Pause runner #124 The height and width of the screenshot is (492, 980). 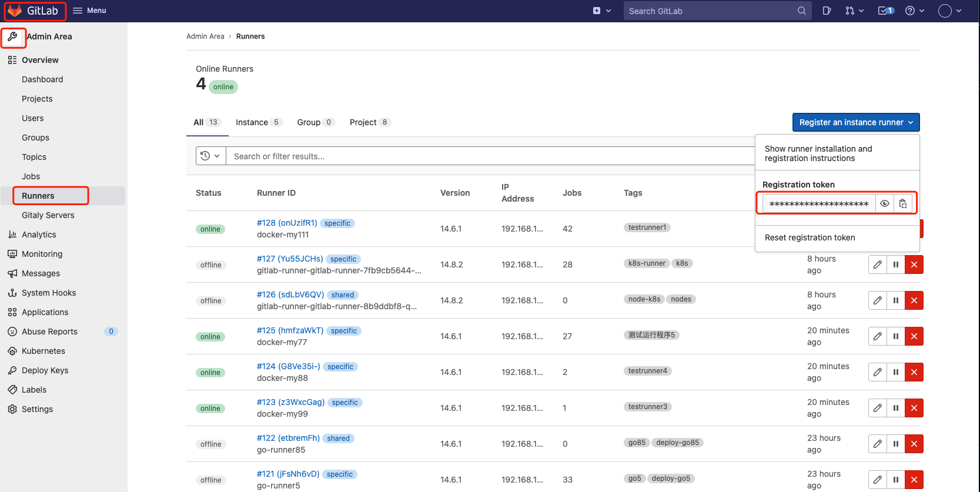point(896,372)
